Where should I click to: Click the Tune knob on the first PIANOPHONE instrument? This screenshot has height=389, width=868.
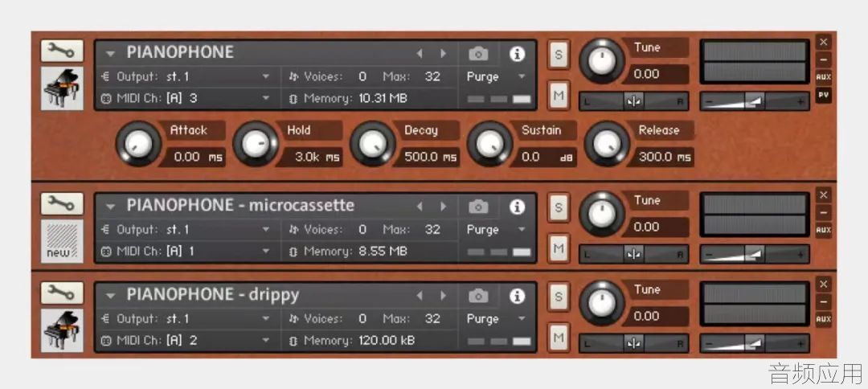602,61
